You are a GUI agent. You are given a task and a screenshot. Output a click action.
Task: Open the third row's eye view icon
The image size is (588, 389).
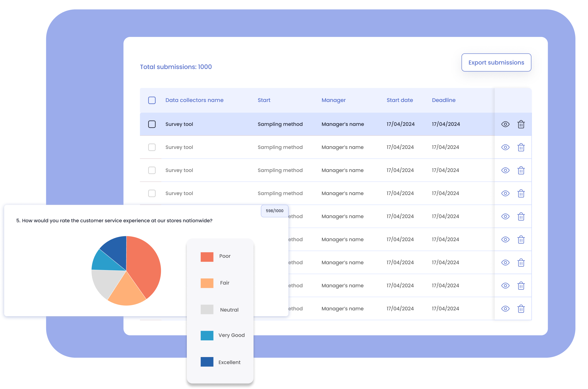[505, 170]
